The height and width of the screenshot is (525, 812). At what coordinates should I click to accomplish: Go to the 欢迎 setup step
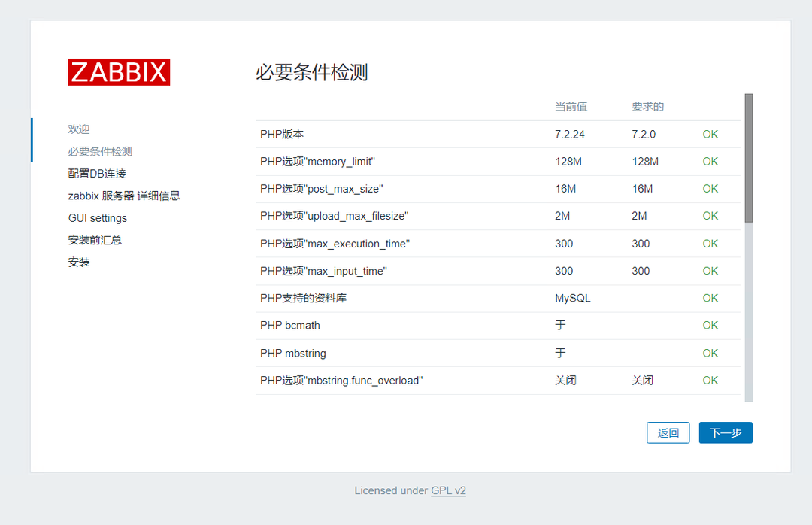point(79,129)
